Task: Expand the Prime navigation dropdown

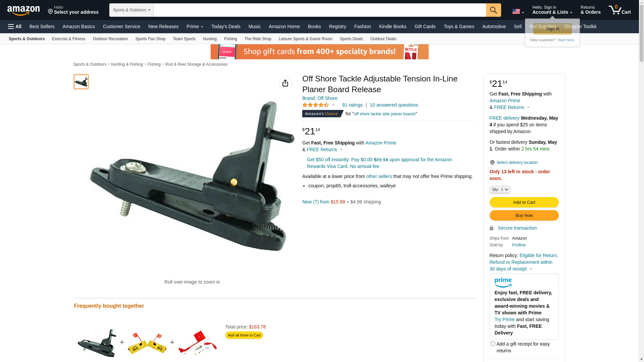Action: point(195,26)
